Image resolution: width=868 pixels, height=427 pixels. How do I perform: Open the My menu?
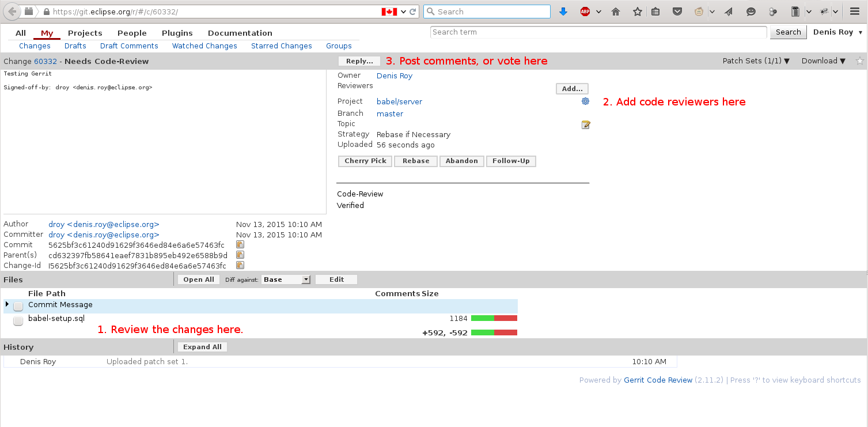coord(47,33)
